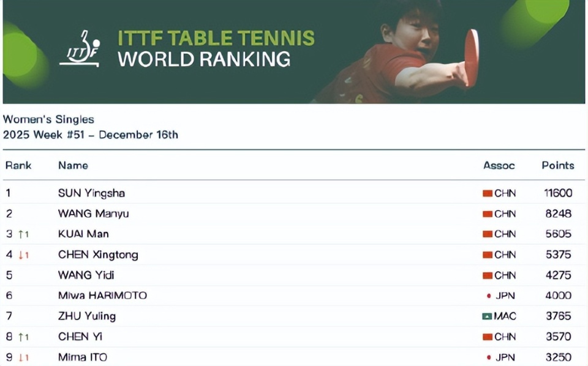Click the red down arrow for Mima ITO

(21, 357)
